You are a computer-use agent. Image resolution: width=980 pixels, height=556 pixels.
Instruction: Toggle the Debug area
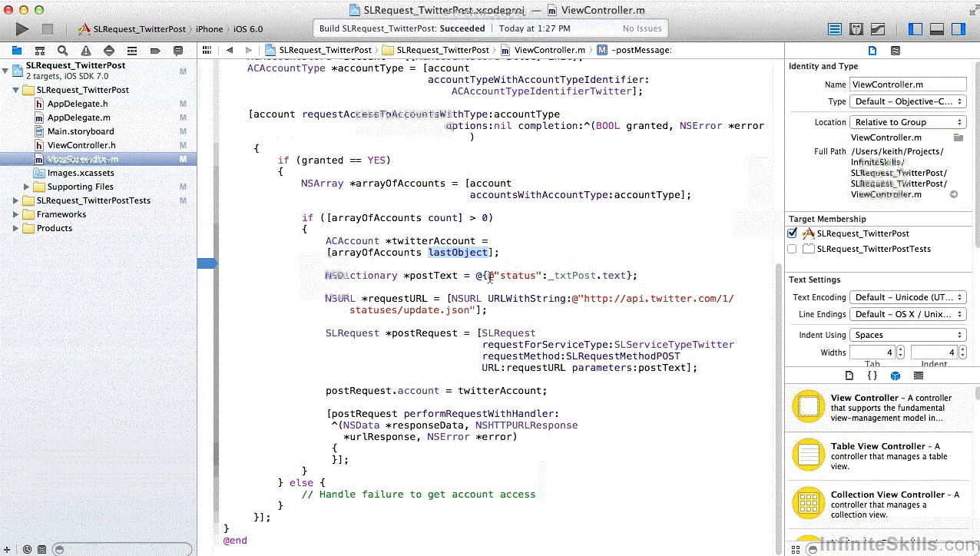(x=936, y=29)
